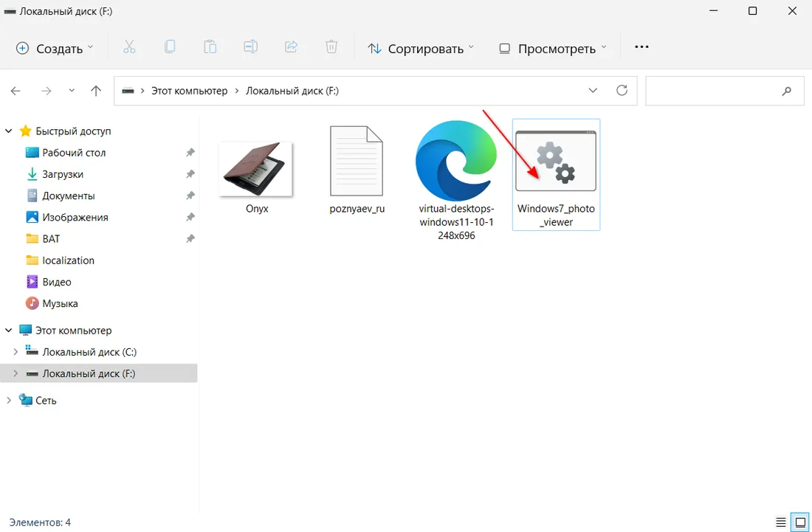This screenshot has height=532, width=812.
Task: Expand the Сеть tree node
Action: point(8,400)
